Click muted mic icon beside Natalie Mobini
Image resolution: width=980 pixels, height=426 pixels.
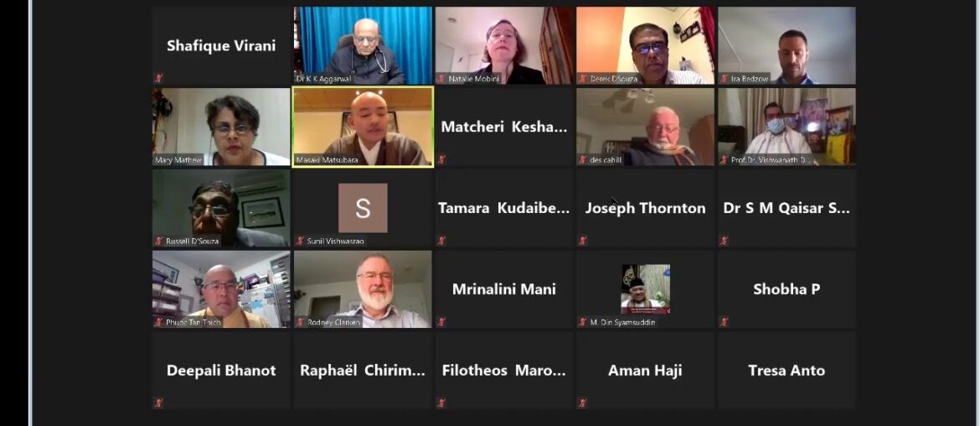(x=441, y=79)
